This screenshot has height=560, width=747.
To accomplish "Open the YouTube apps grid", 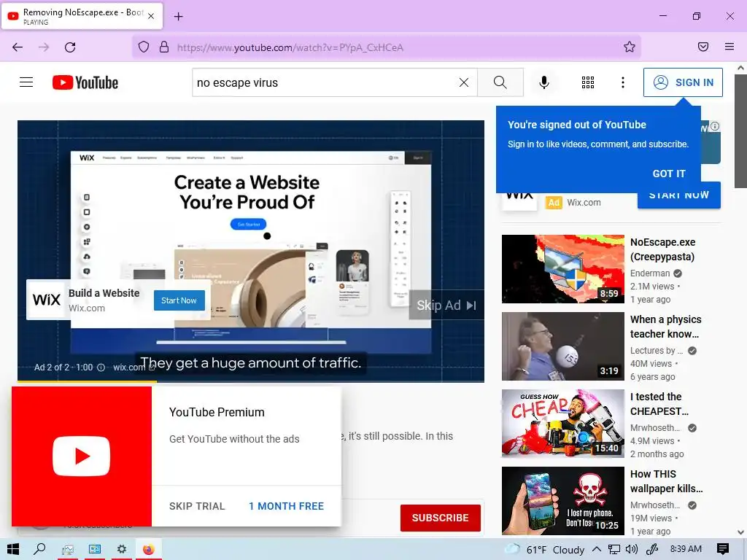I will (x=588, y=82).
